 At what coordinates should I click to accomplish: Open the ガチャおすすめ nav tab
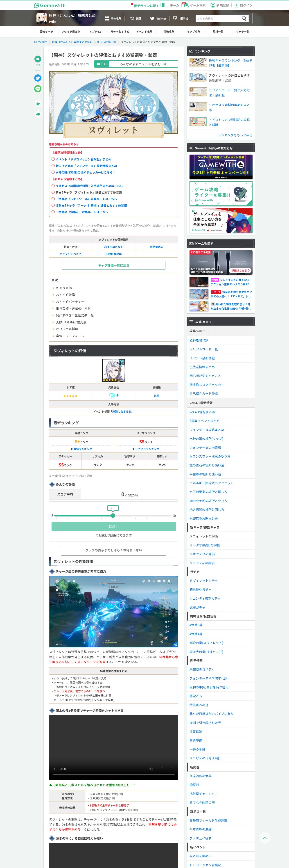(x=120, y=32)
